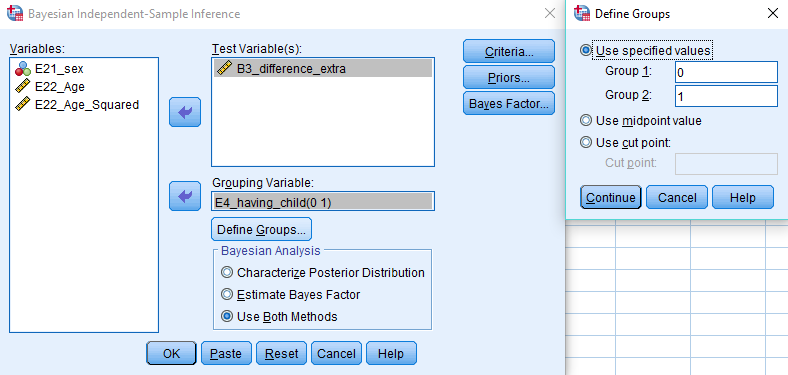788x375 pixels.
Task: Select Use midpoint value option
Action: tap(641, 121)
